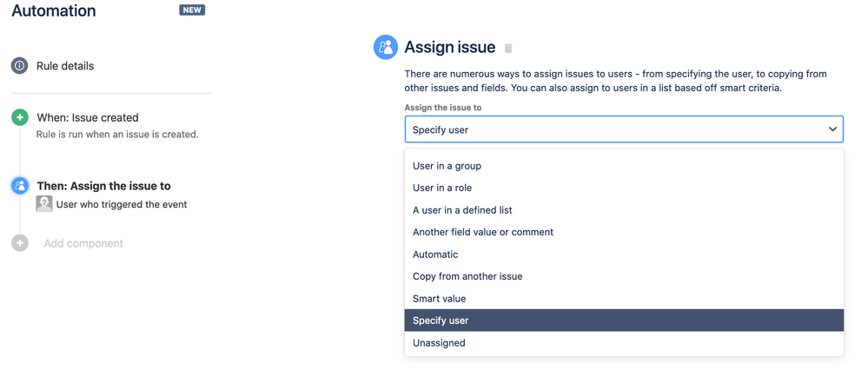This screenshot has width=868, height=377.
Task: Click the user avatar next to 'User who triggered the event'
Action: 44,204
